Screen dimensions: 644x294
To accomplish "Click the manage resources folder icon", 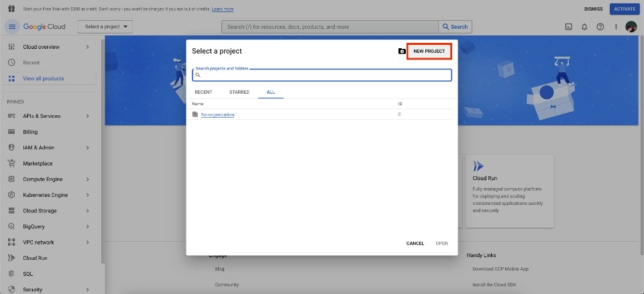I will [x=402, y=52].
